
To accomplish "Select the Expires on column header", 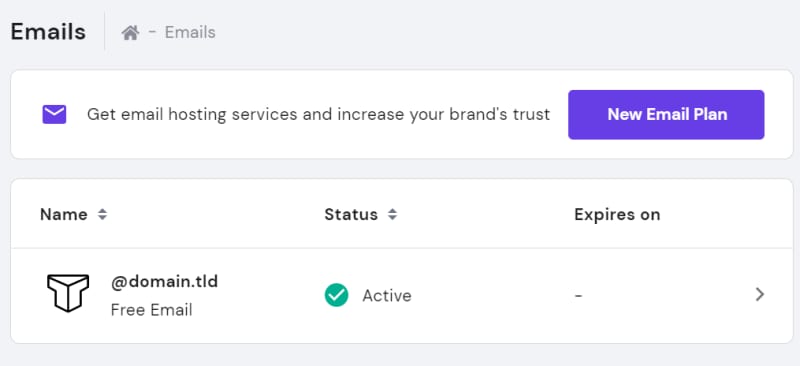I will pyautogui.click(x=617, y=214).
